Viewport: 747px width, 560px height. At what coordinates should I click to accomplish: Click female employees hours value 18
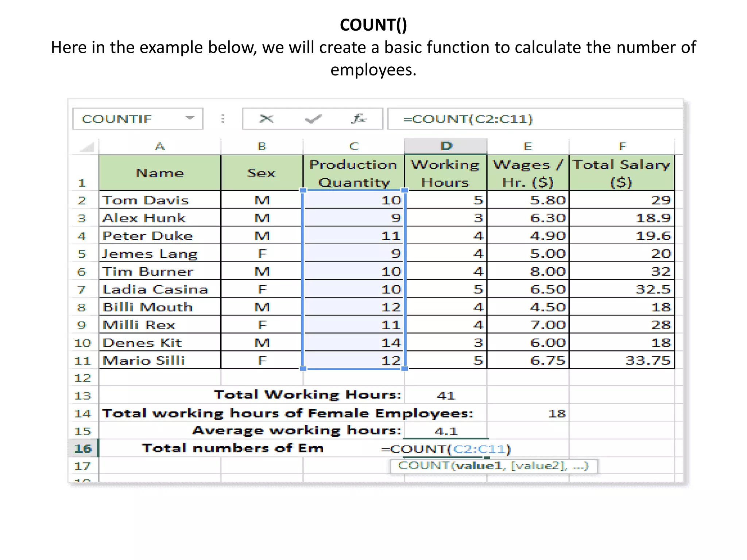pyautogui.click(x=528, y=413)
